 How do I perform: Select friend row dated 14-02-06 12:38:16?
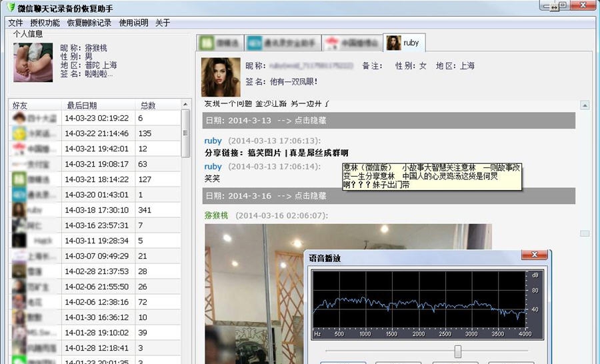pos(95,302)
